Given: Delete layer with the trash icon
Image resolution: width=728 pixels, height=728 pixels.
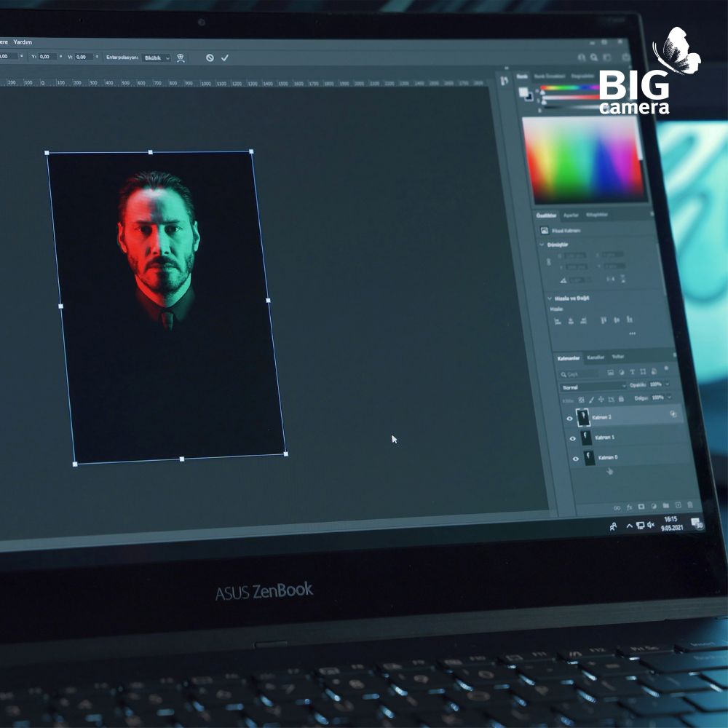Looking at the screenshot, I should (690, 505).
